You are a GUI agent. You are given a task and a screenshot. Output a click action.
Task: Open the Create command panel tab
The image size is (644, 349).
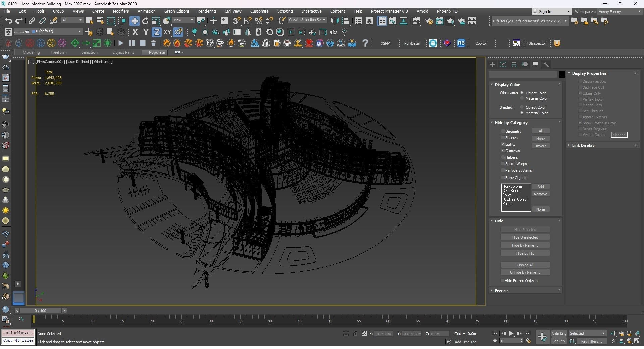point(492,64)
